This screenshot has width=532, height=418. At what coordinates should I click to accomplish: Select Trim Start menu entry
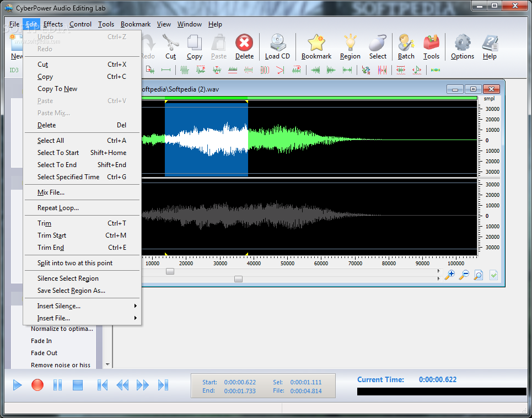(x=82, y=235)
